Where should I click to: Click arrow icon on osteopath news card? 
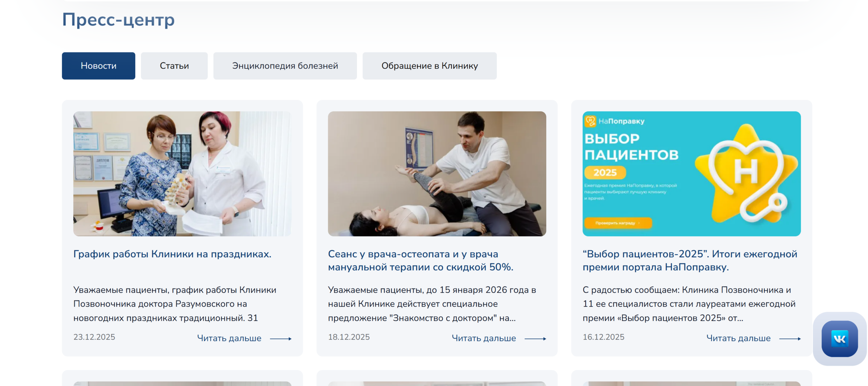click(535, 339)
